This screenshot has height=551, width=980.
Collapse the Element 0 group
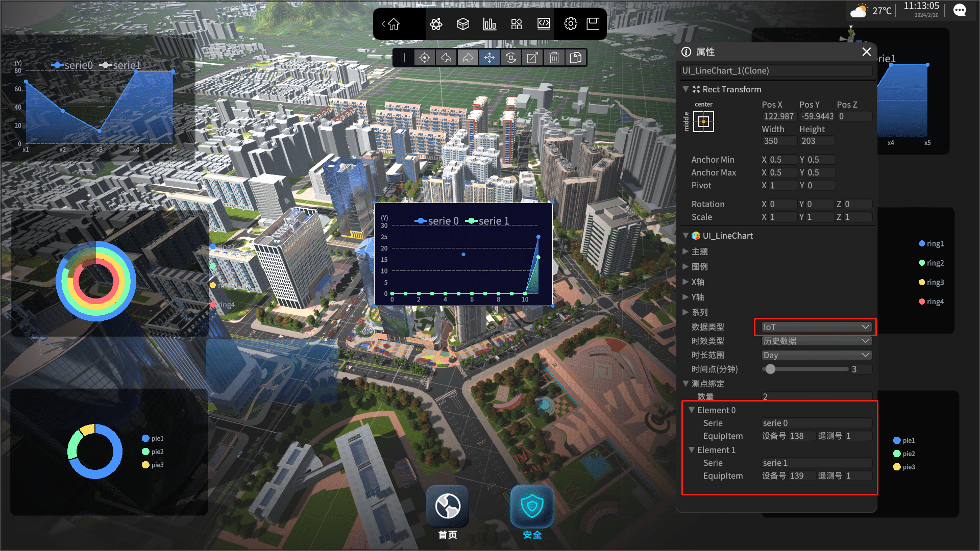pos(692,410)
